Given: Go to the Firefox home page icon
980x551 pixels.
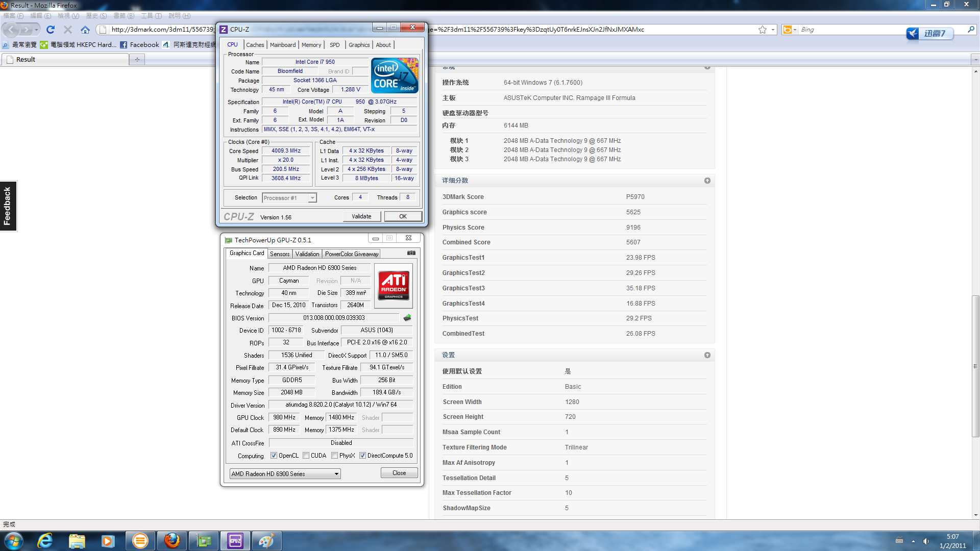Looking at the screenshot, I should click(x=85, y=30).
